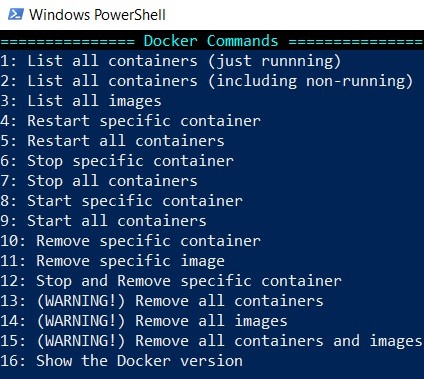
Task: Click option 11 Remove specific image
Action: (112, 261)
